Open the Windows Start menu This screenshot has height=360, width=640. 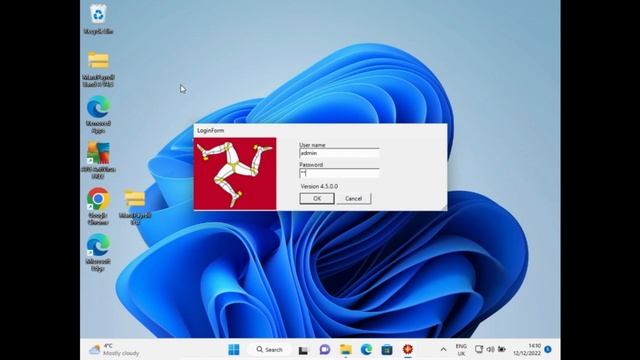pos(234,350)
